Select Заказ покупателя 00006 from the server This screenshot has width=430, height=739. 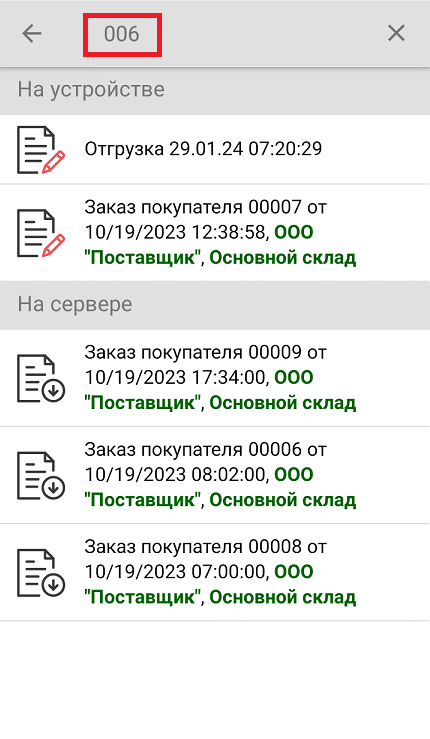coord(215,475)
